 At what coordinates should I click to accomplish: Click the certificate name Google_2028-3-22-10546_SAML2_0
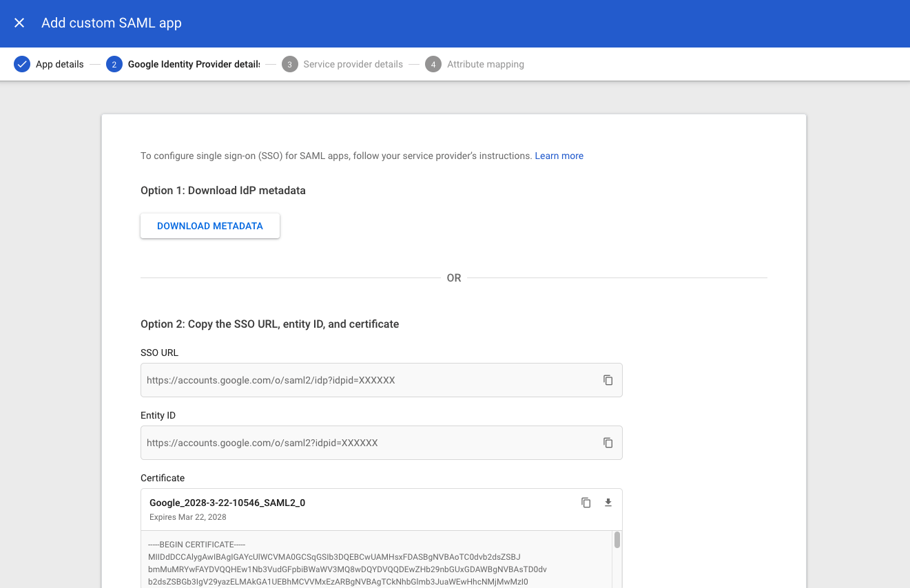227,503
